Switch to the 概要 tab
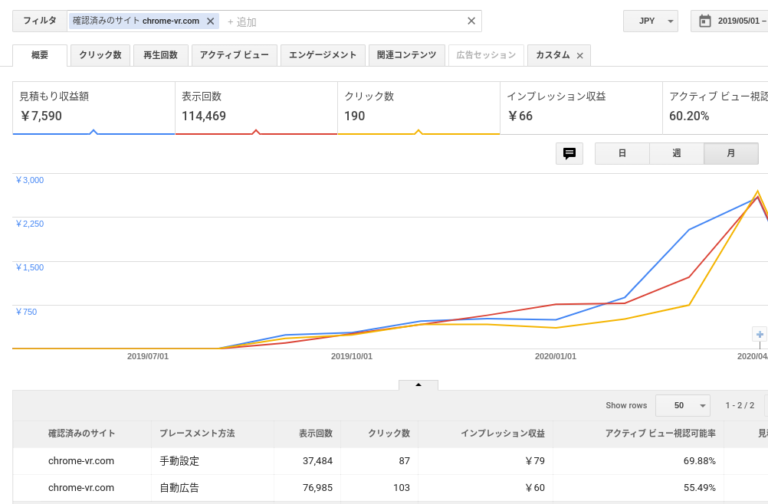This screenshot has height=504, width=768. point(40,55)
